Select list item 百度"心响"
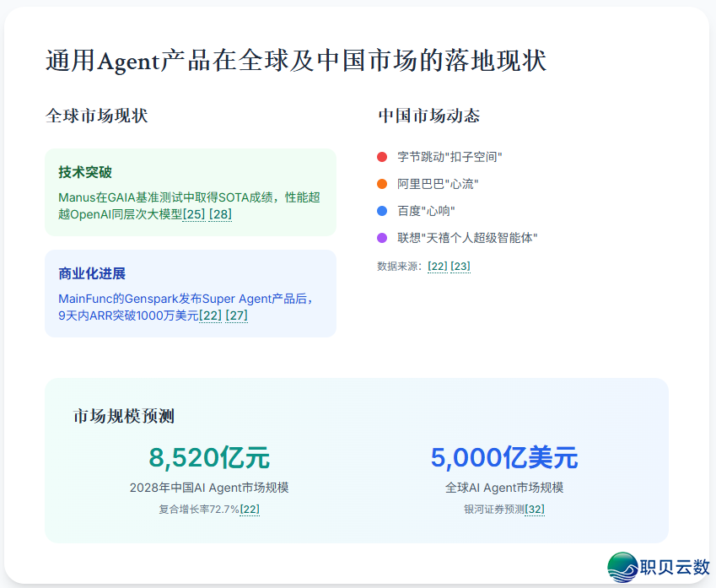Image resolution: width=716 pixels, height=588 pixels. pos(426,211)
